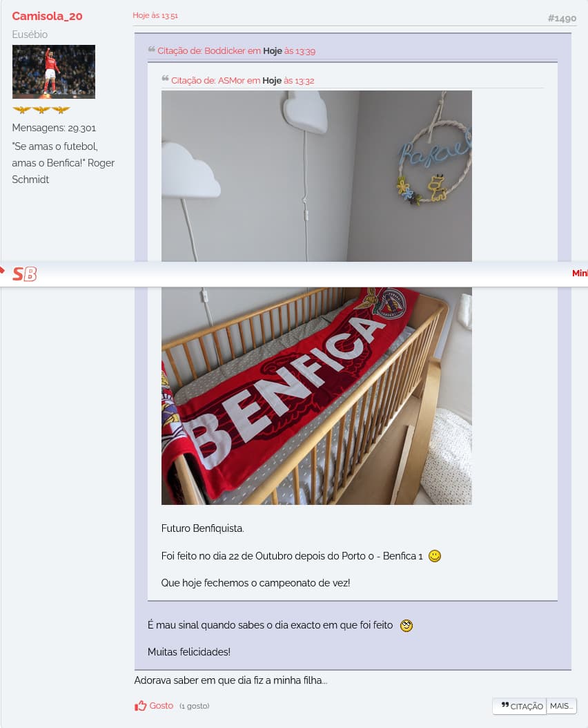Open the Camisola_20 user profile
Screen dimensions: 588x728
point(48,16)
